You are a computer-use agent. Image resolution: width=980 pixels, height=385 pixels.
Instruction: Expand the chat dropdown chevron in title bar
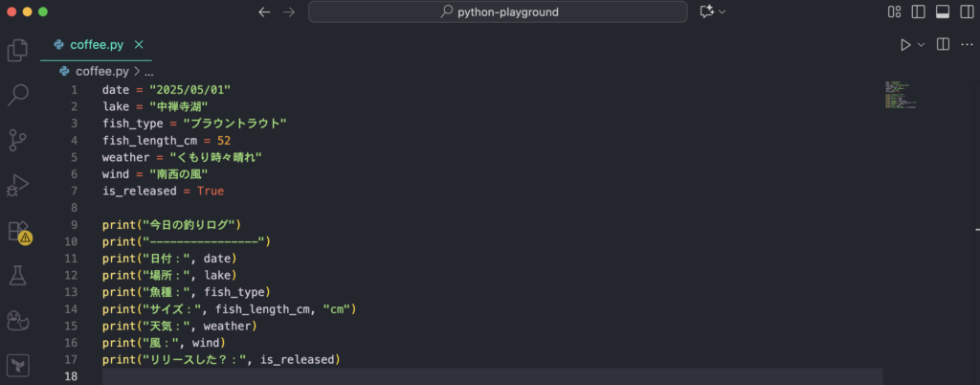pyautogui.click(x=723, y=11)
